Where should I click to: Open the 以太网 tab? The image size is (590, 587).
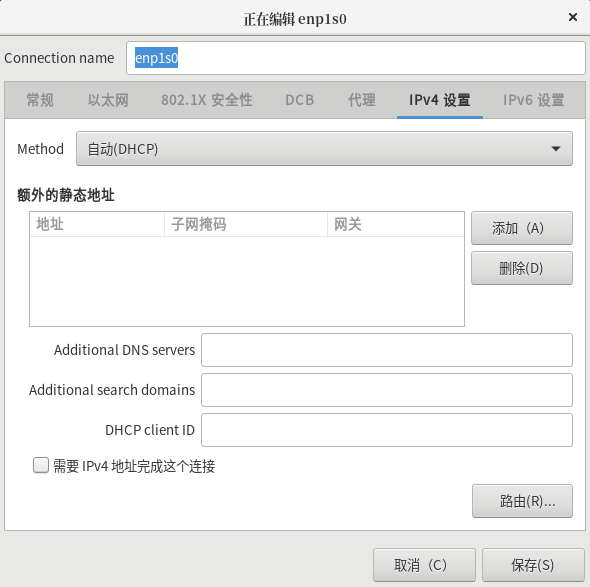pyautogui.click(x=108, y=100)
